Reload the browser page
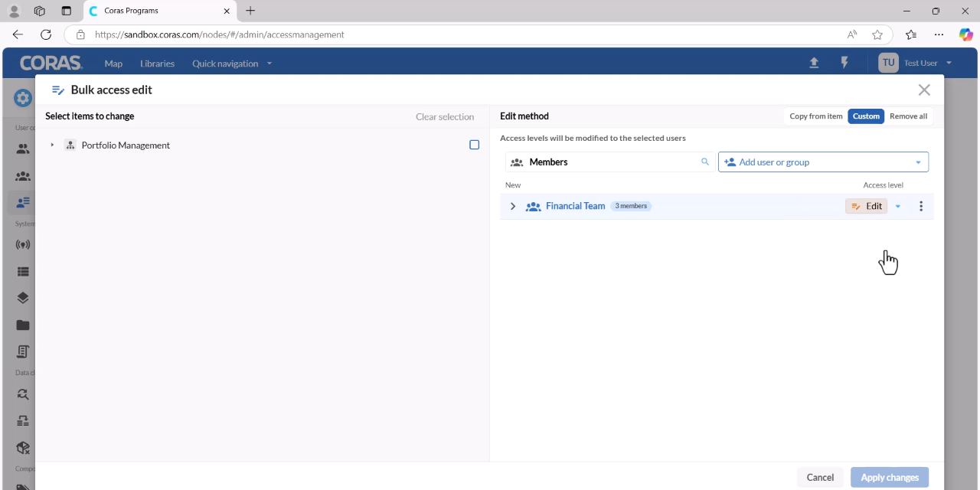Viewport: 980px width, 490px height. coord(46,34)
